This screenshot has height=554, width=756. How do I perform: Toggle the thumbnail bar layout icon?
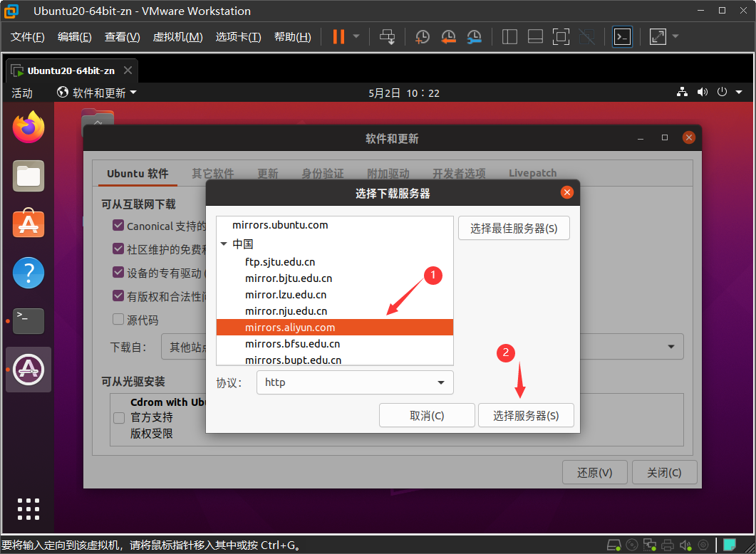coord(535,36)
